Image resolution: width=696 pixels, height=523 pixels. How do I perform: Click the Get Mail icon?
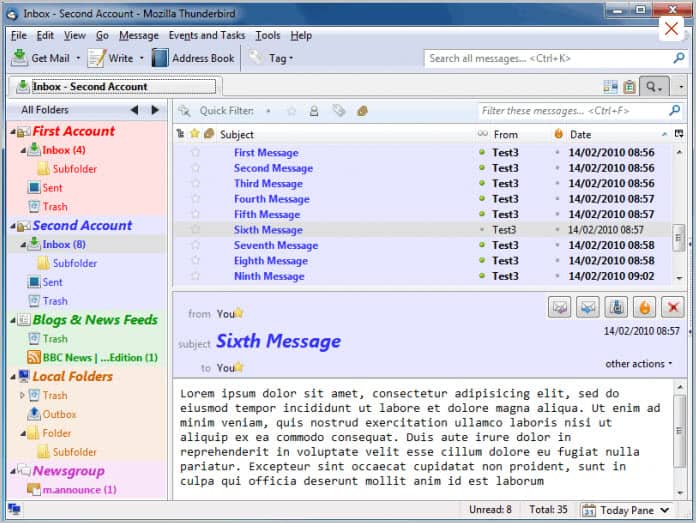click(19, 58)
